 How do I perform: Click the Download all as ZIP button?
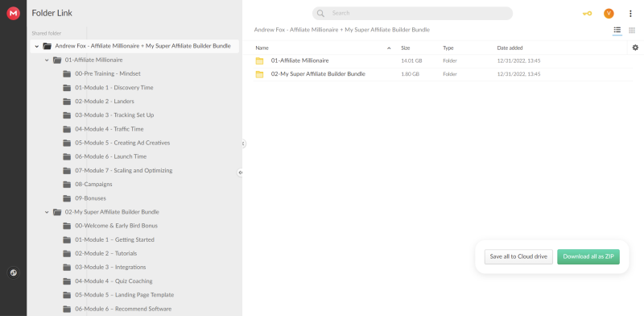coord(588,256)
